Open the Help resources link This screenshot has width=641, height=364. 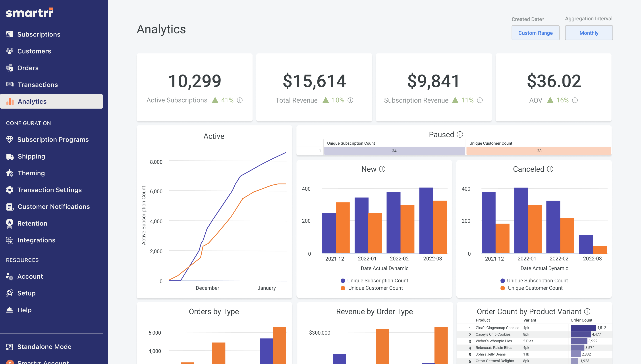pos(24,310)
